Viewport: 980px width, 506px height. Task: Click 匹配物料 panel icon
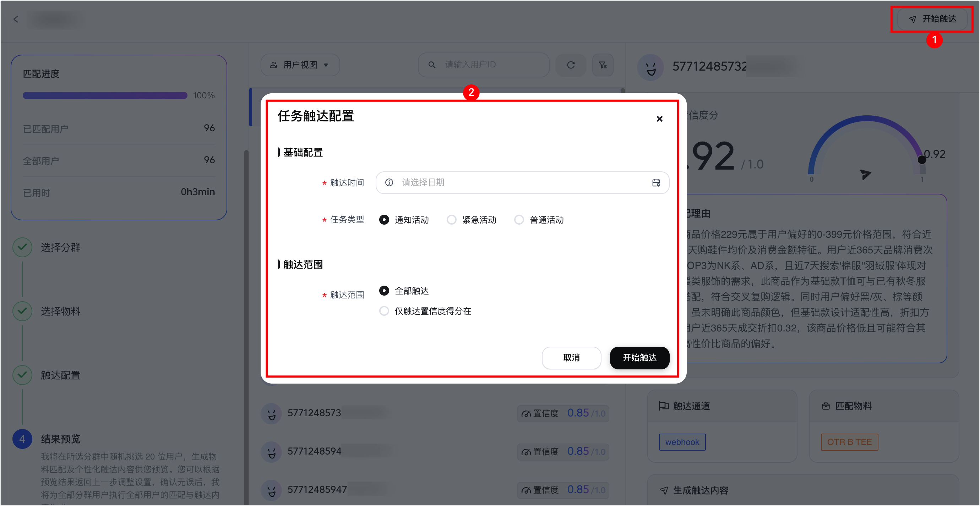tap(826, 406)
